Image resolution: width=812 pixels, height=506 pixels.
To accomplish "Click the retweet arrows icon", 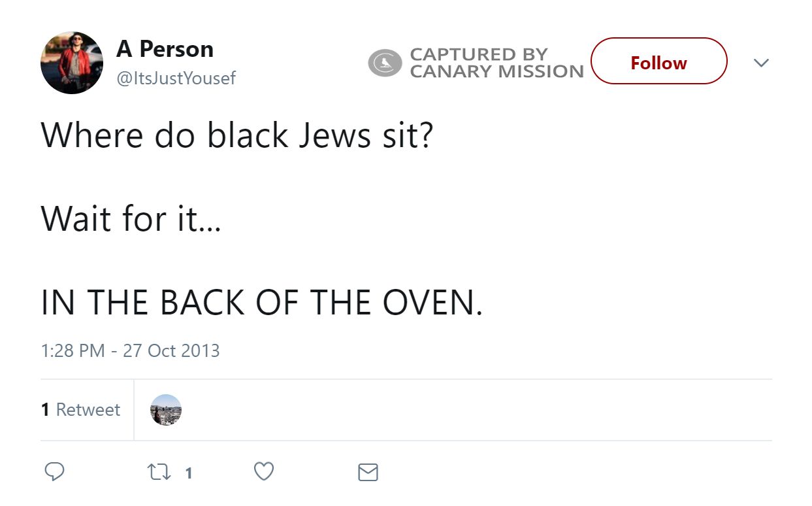I will [159, 472].
